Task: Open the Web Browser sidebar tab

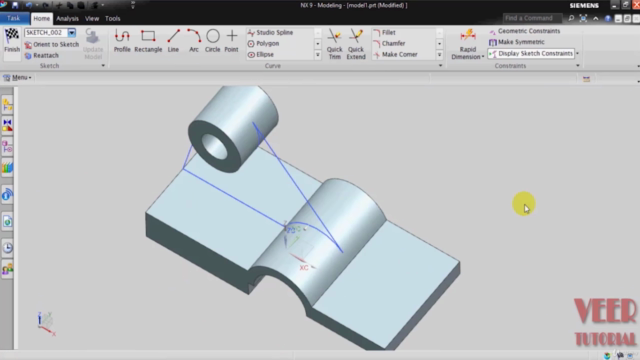Action: click(x=7, y=222)
